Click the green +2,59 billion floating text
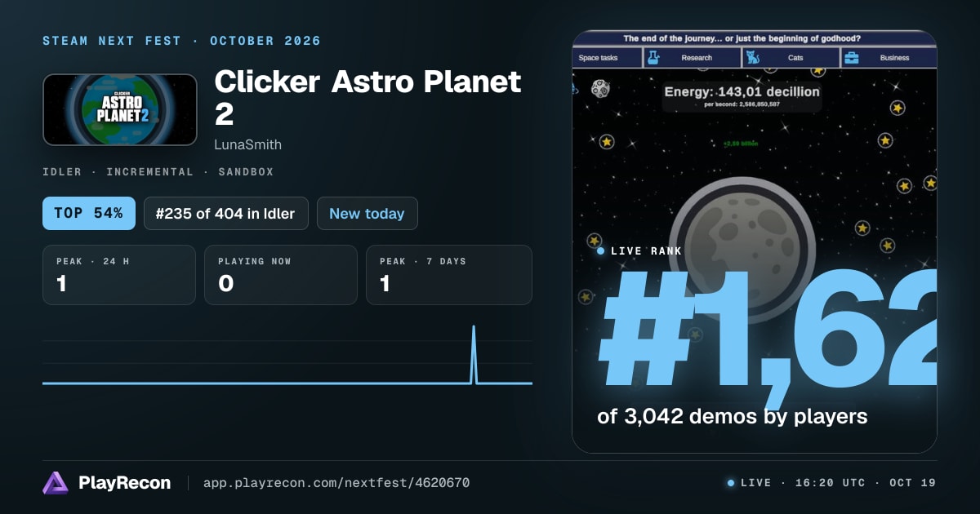The width and height of the screenshot is (980, 514). coord(741,144)
